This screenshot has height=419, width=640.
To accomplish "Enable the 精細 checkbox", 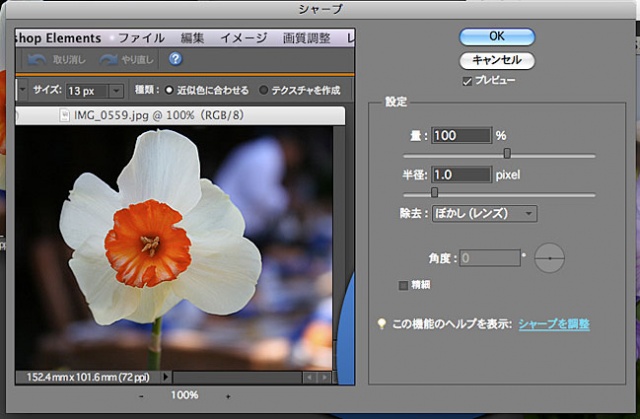I will pos(404,285).
